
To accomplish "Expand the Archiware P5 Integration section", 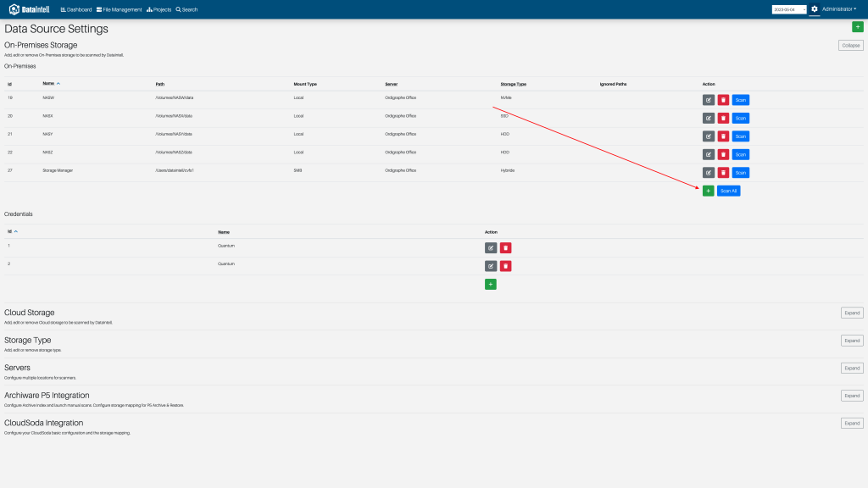I will (x=852, y=396).
